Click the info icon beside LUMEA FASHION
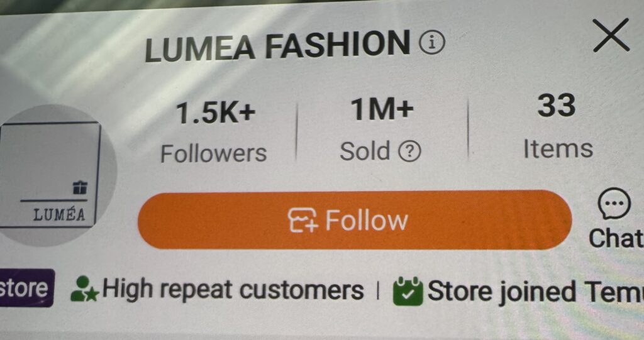The image size is (644, 340). 431,42
